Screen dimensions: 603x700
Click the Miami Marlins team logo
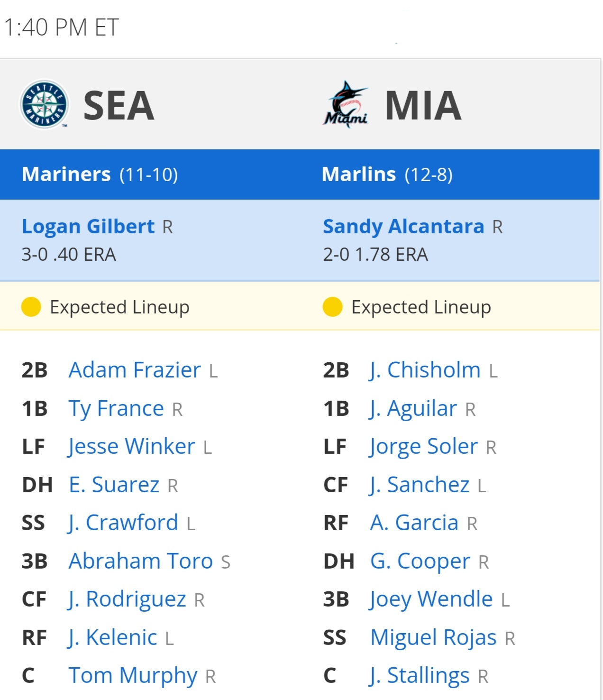tap(346, 104)
